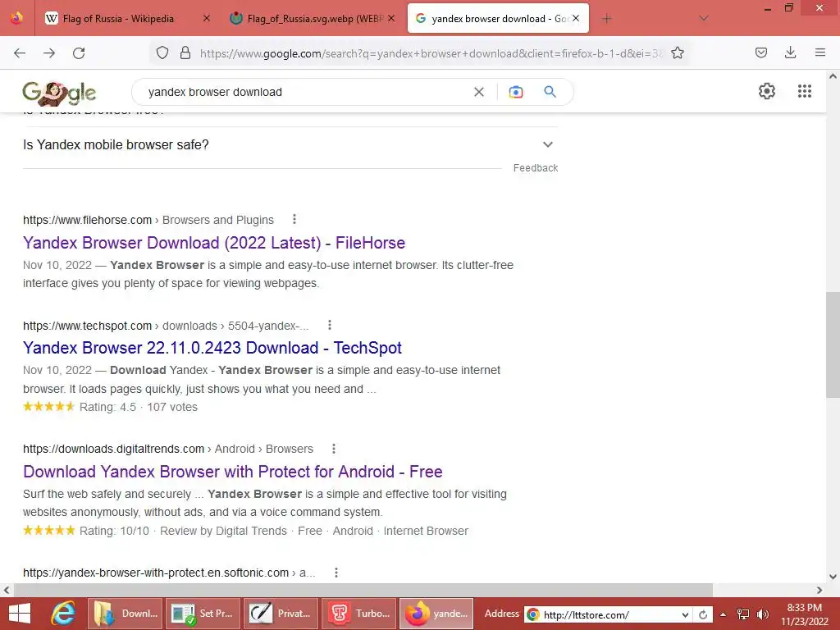This screenshot has height=630, width=840.
Task: Open options dots for Digital Trends result
Action: coord(334,449)
